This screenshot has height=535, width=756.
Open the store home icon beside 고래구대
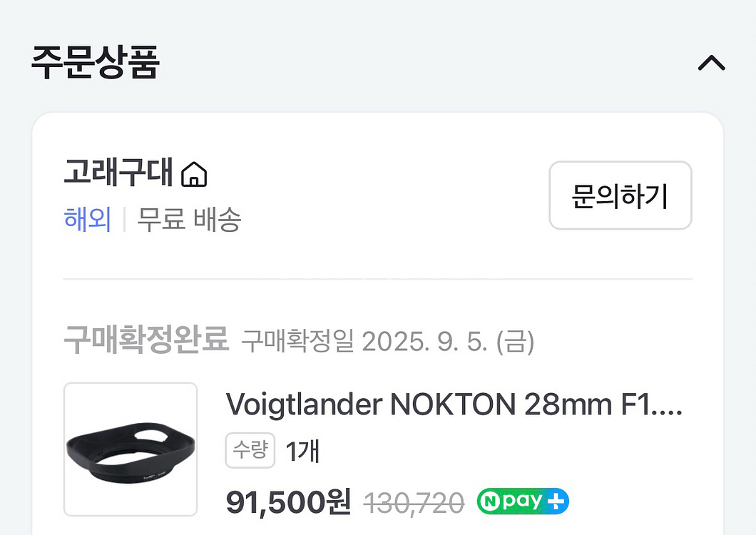[194, 173]
